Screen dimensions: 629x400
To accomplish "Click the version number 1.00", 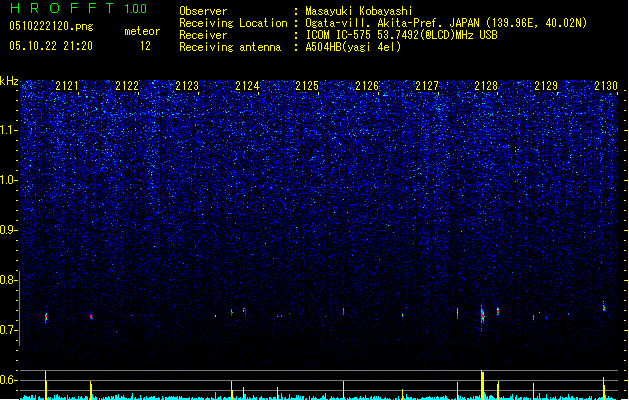I will [x=136, y=9].
